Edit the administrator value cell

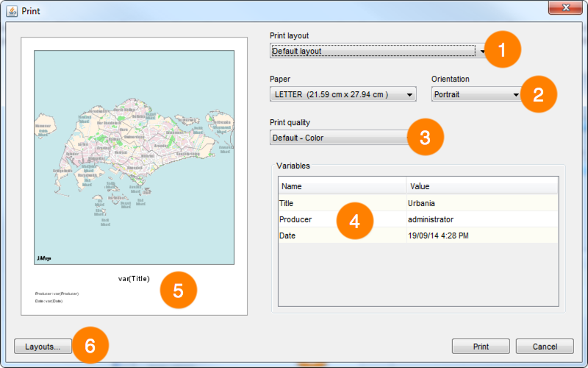coord(483,219)
